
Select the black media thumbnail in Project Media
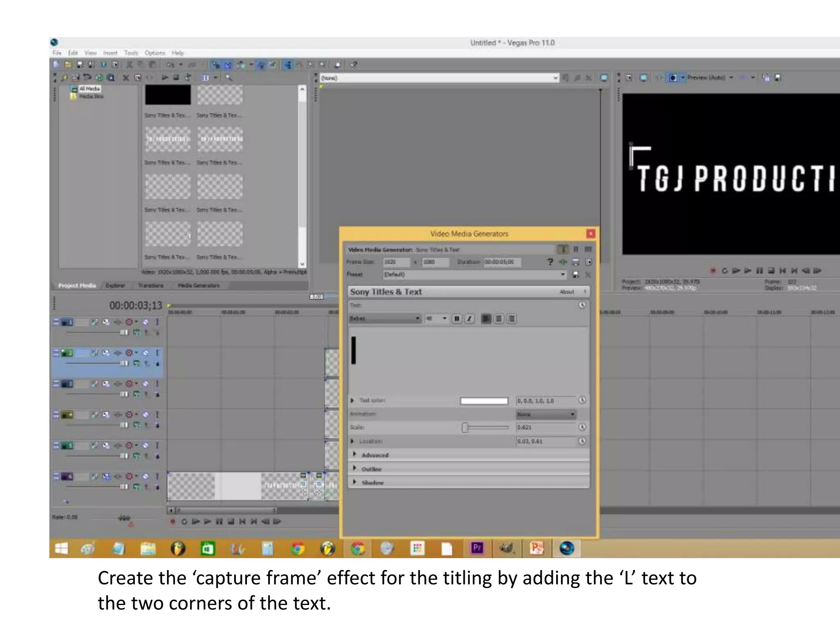click(168, 95)
